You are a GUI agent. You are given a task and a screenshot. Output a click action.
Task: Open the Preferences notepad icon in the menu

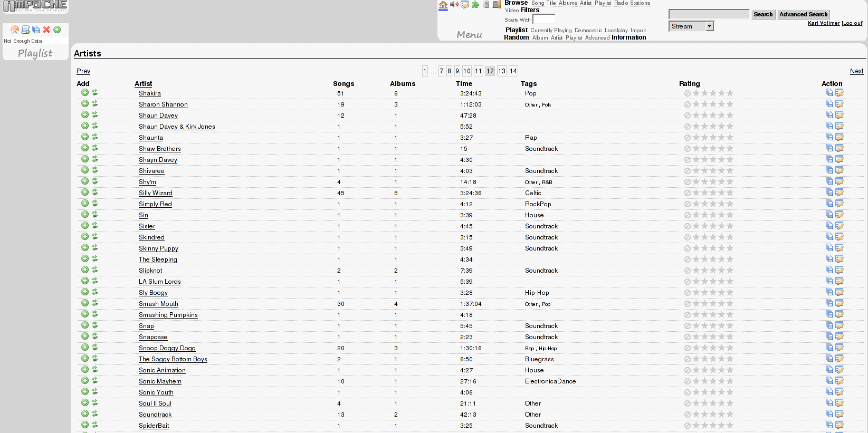[465, 5]
